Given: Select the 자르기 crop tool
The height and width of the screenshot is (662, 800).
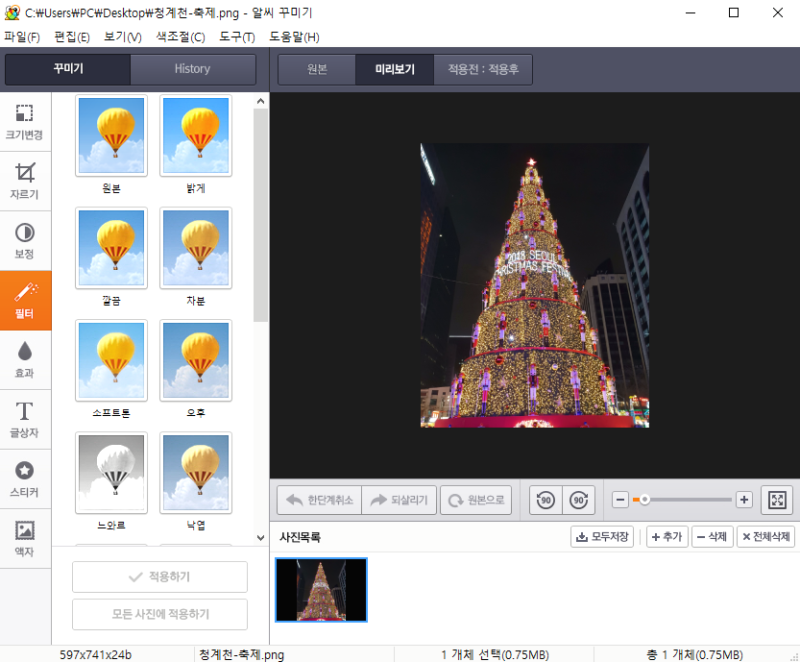Looking at the screenshot, I should [x=25, y=182].
